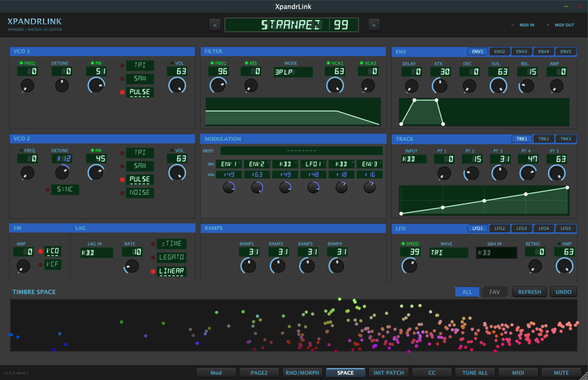Click the LAG RATE knob
588x380 pixels.
click(131, 266)
